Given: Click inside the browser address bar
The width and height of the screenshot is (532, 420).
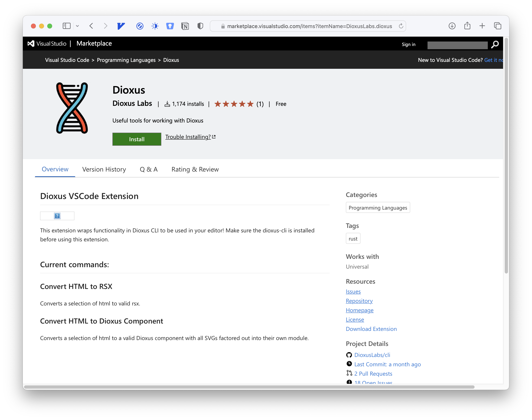Looking at the screenshot, I should tap(308, 26).
